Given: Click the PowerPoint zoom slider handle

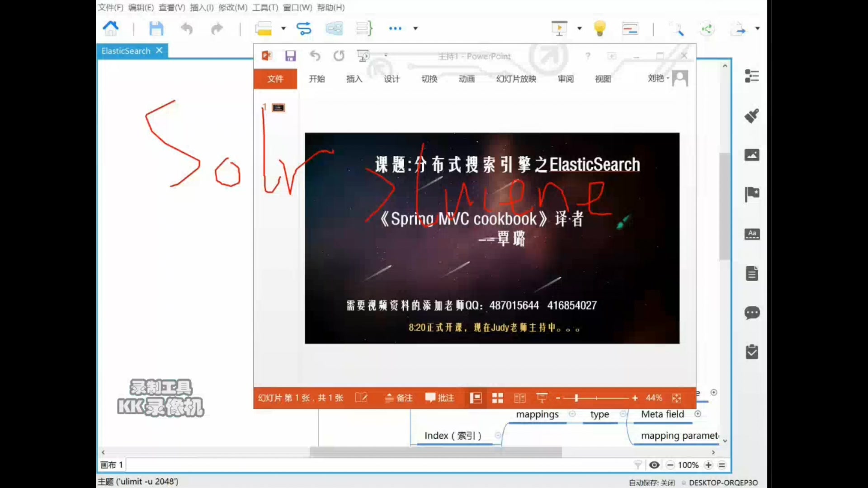Looking at the screenshot, I should pyautogui.click(x=576, y=398).
